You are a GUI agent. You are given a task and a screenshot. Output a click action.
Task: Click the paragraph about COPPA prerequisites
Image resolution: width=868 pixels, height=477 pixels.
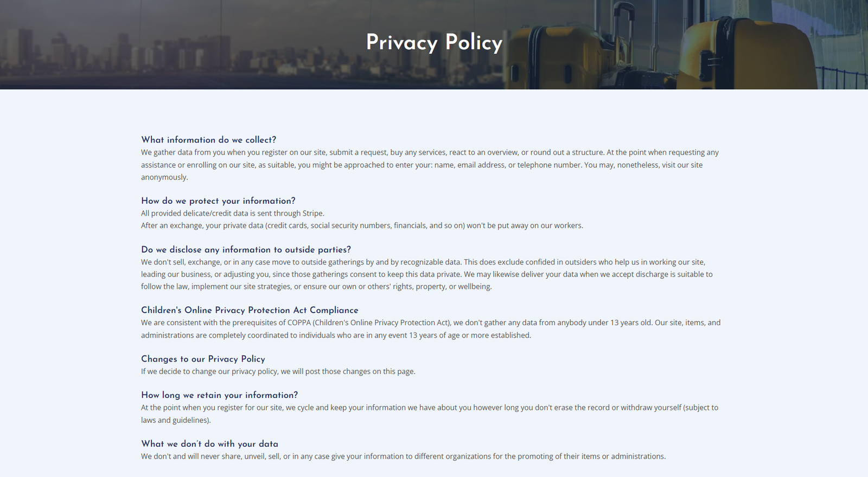430,328
